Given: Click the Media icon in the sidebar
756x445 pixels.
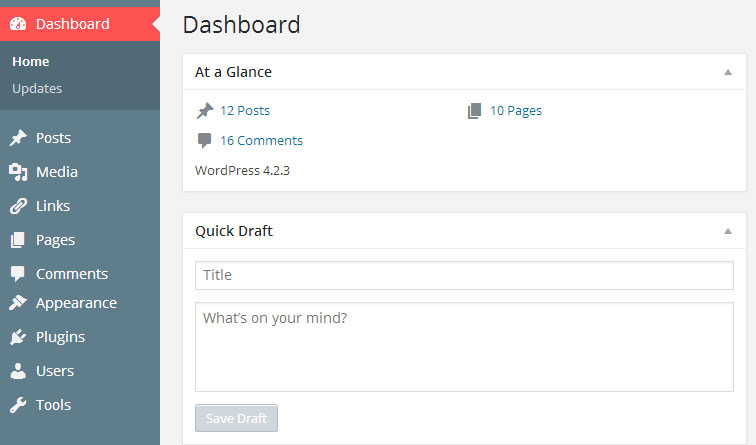Looking at the screenshot, I should tap(18, 172).
